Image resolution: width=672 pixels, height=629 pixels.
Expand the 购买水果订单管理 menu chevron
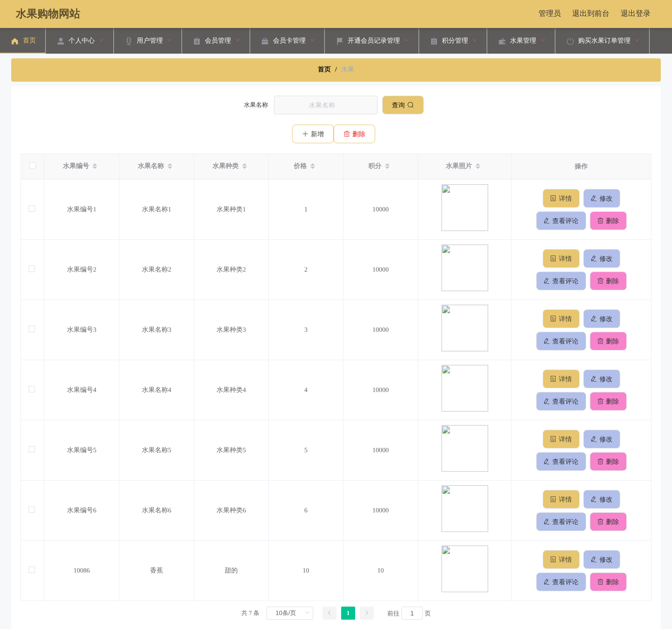(637, 40)
